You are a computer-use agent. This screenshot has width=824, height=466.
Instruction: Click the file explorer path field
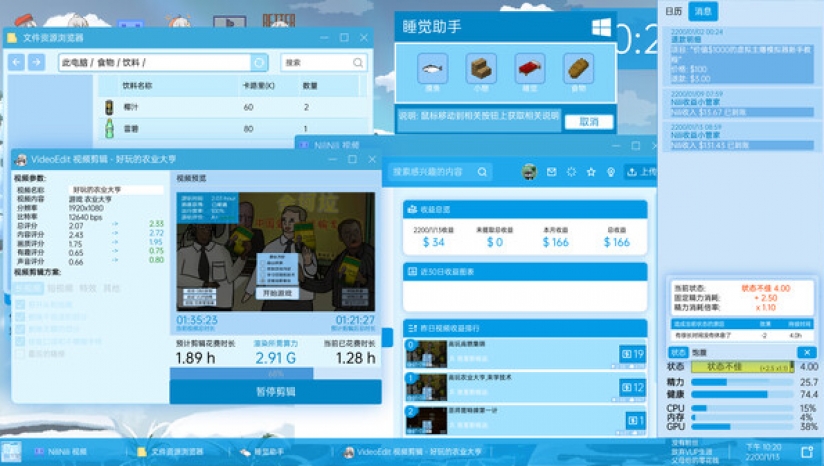(154, 63)
